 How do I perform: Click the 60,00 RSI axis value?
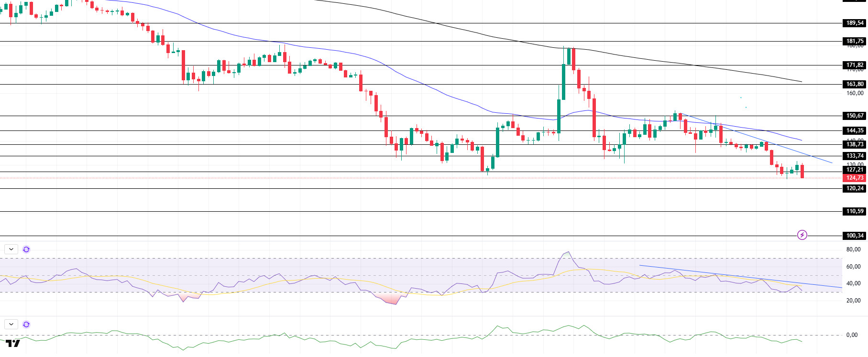click(x=853, y=267)
